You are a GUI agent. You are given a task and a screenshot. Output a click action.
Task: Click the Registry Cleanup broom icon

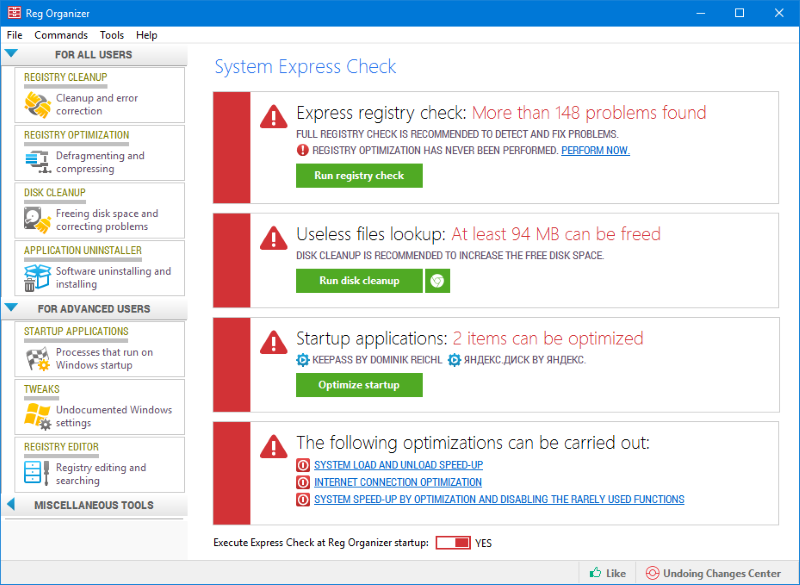(37, 105)
